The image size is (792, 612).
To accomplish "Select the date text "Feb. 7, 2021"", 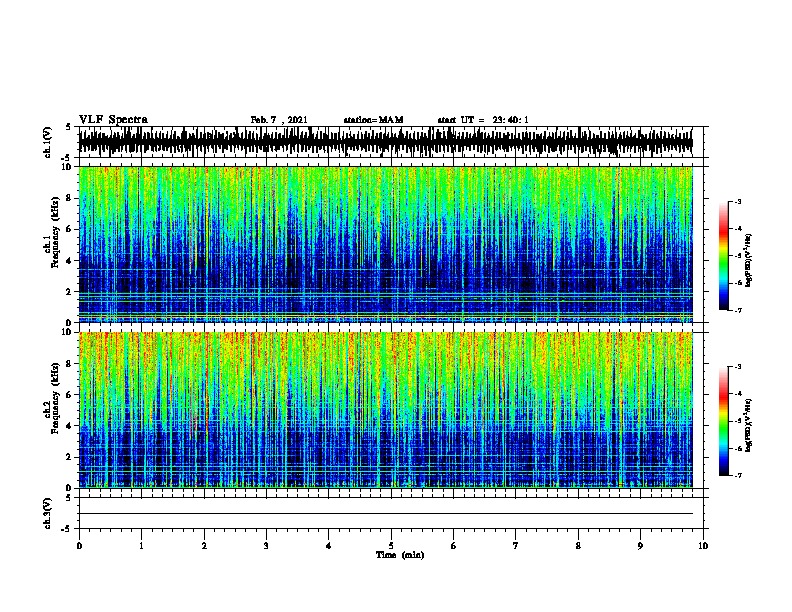I will click(x=279, y=120).
